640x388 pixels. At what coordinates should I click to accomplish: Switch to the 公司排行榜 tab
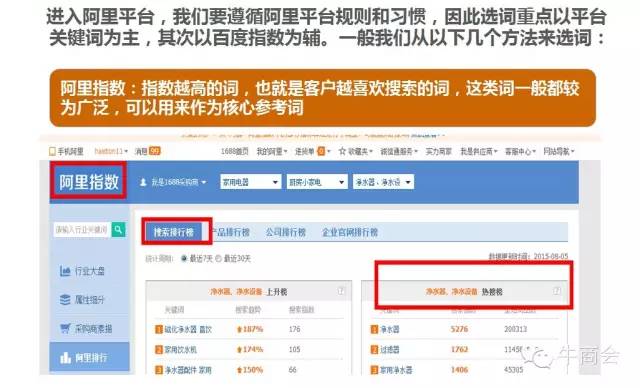[286, 232]
